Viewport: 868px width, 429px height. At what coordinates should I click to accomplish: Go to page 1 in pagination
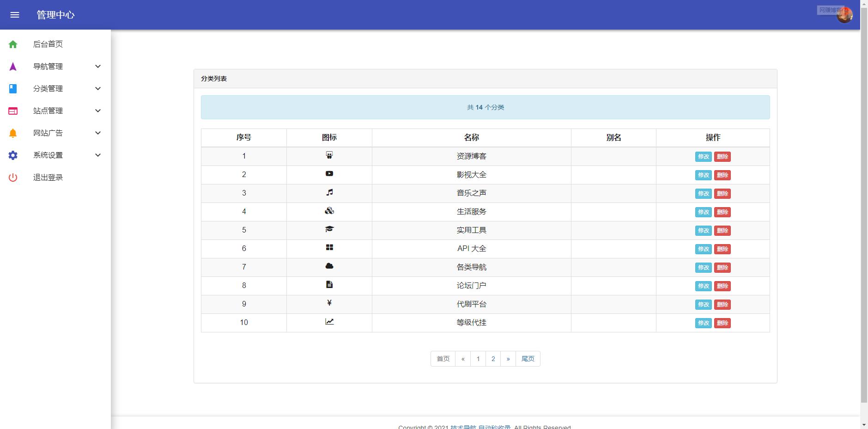[x=478, y=359]
